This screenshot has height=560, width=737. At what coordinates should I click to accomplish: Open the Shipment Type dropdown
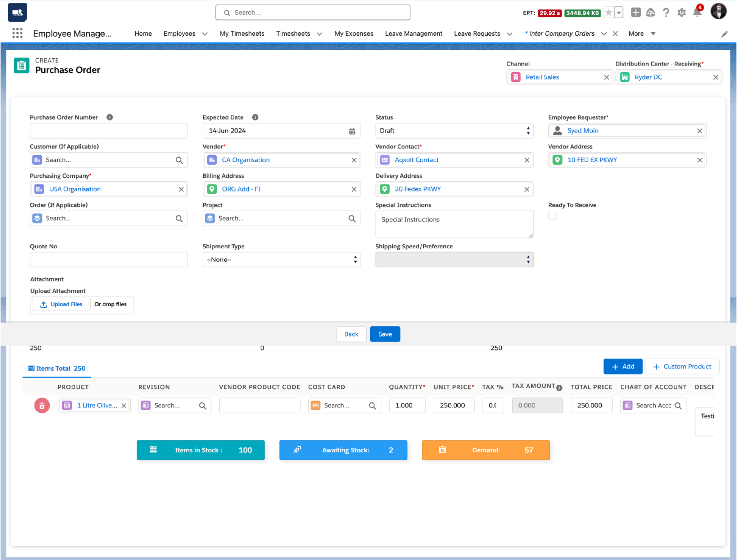point(281,259)
